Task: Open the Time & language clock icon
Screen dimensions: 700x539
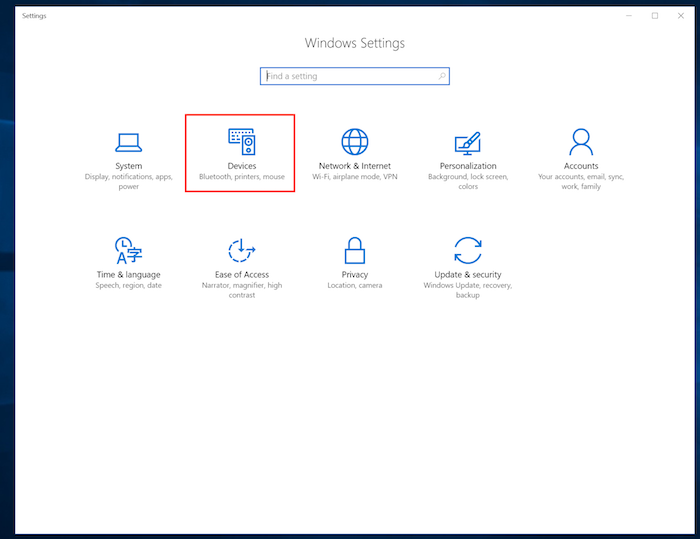Action: tap(128, 251)
